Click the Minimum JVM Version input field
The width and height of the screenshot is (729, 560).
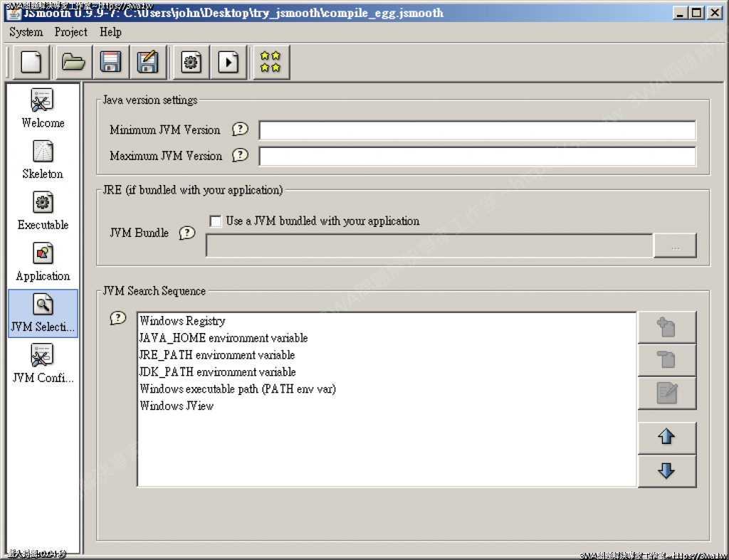pyautogui.click(x=477, y=131)
